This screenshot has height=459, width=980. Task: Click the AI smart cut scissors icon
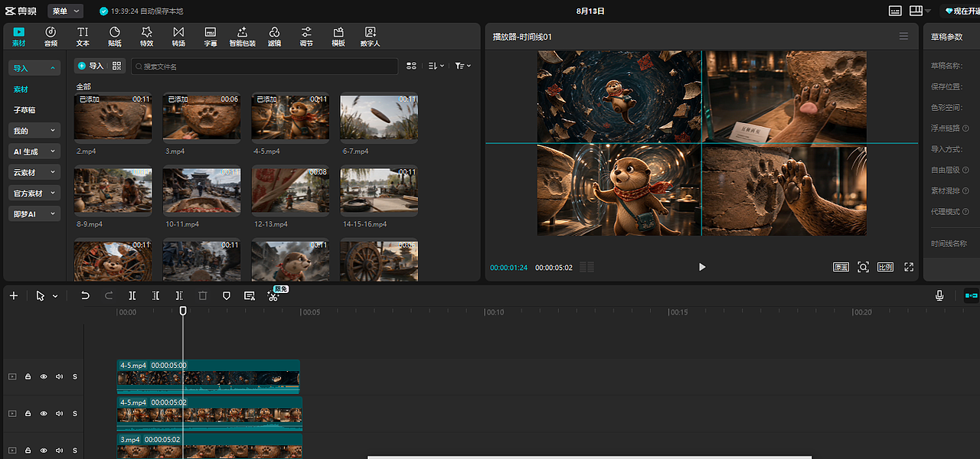pos(273,296)
